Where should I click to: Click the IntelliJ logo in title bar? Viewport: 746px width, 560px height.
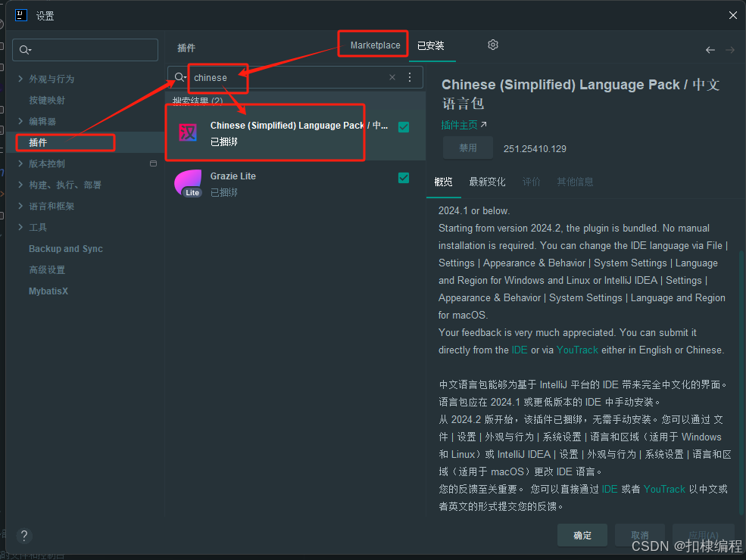click(21, 15)
